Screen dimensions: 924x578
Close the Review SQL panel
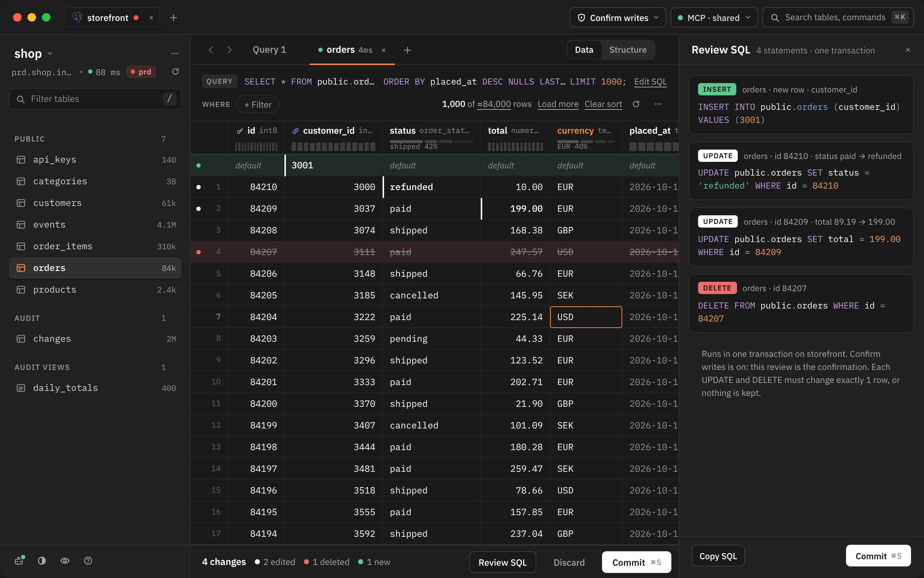coord(908,50)
